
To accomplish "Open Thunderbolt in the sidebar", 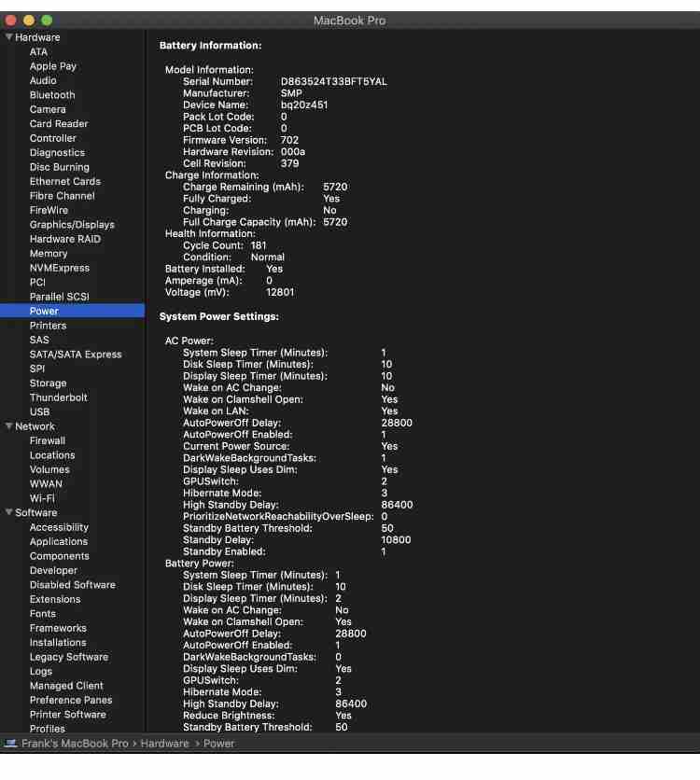I will 58,397.
